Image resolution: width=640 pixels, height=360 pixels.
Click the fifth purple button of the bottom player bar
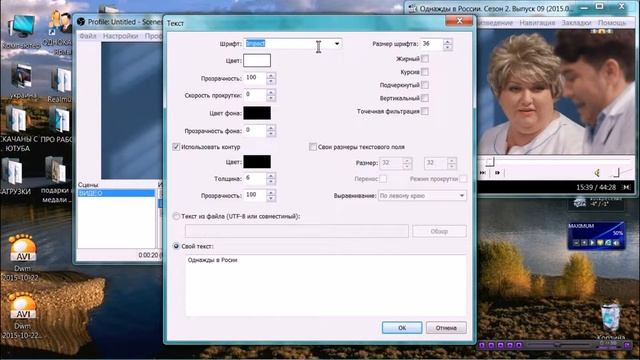519,345
